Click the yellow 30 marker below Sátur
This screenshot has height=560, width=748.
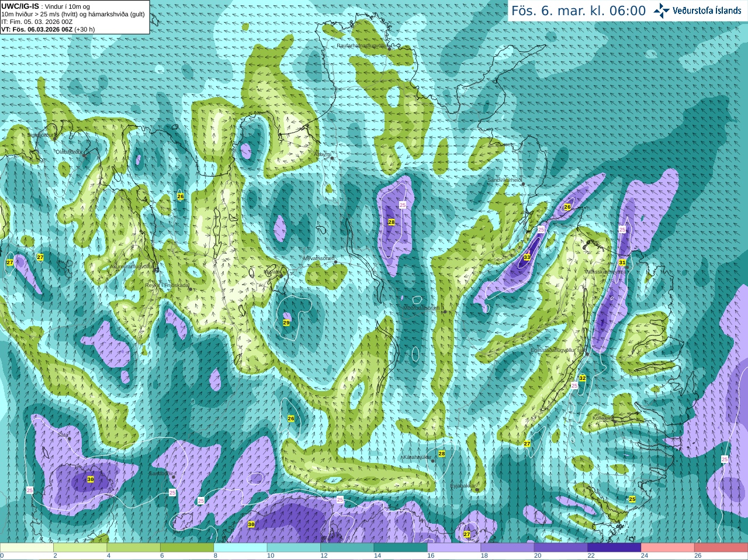point(90,479)
